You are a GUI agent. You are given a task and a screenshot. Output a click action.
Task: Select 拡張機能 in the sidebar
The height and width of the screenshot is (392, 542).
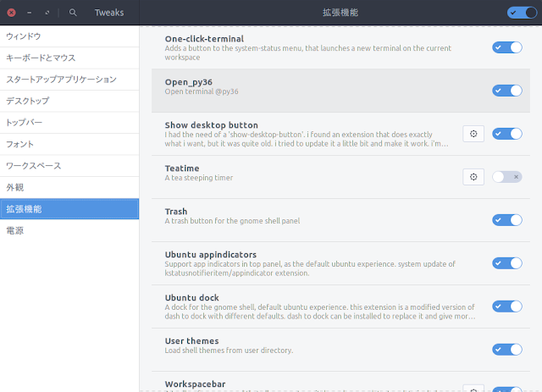(69, 209)
